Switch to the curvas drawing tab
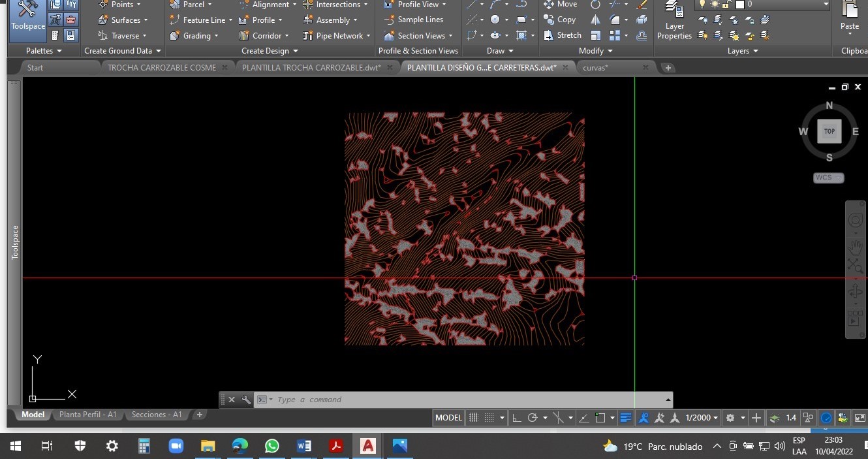The height and width of the screenshot is (459, 868). [595, 67]
